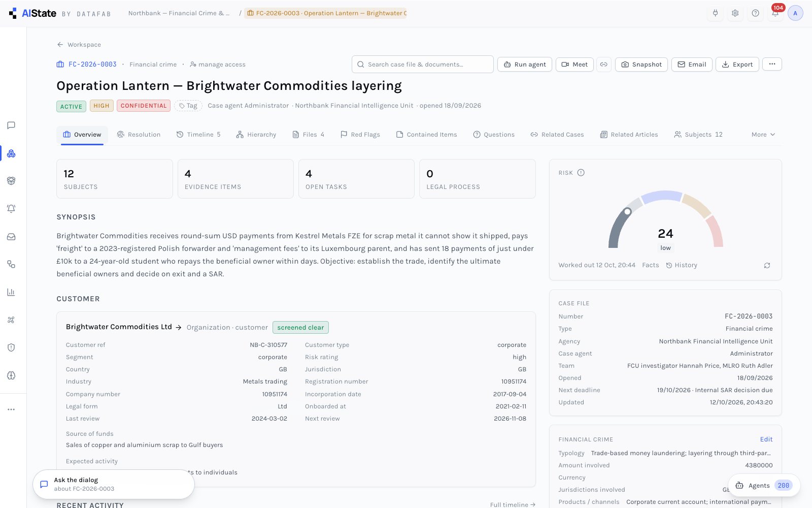Switch to the Red Flags tab
Screen dimensions: 812x508
pos(360,135)
